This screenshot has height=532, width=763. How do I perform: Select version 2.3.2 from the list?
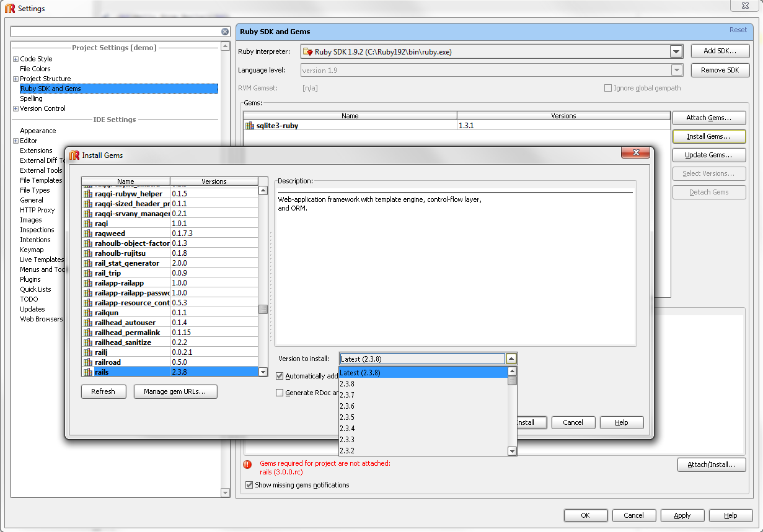(423, 451)
